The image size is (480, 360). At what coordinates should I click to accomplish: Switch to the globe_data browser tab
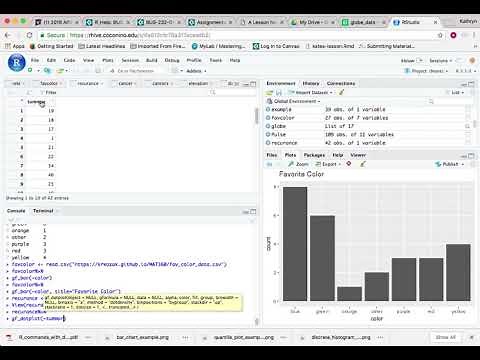[x=363, y=22]
